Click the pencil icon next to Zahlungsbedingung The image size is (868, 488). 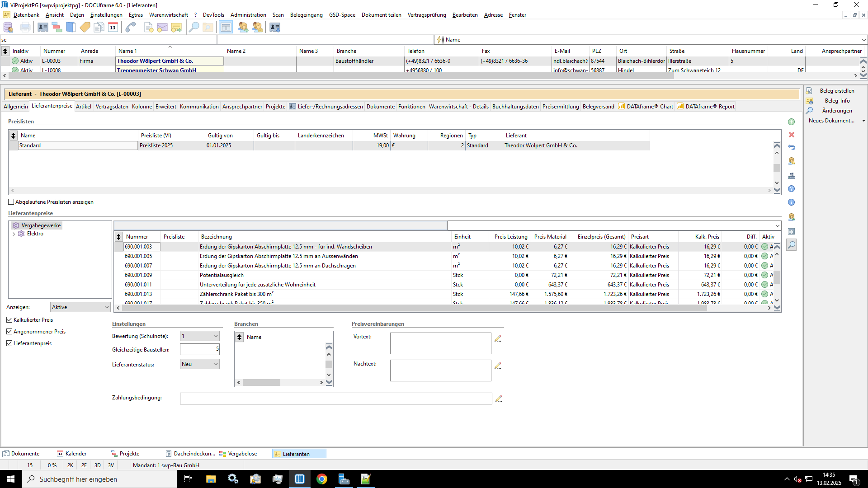[x=499, y=399]
